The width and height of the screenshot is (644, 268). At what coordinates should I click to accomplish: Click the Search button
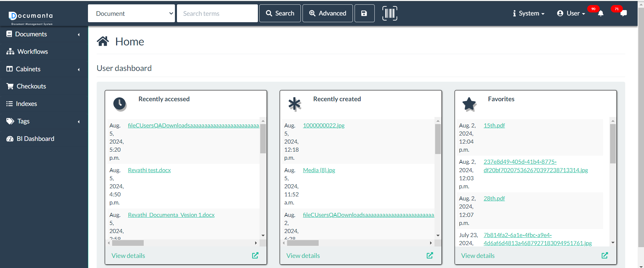point(280,13)
